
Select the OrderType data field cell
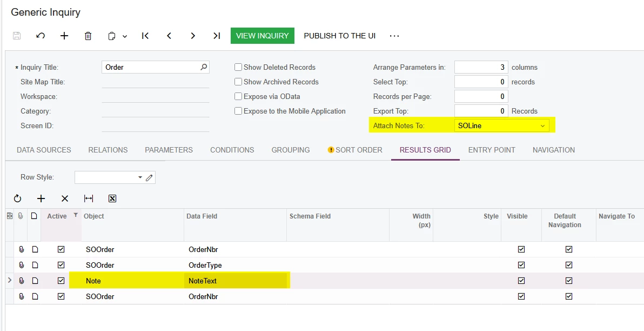[x=236, y=265]
